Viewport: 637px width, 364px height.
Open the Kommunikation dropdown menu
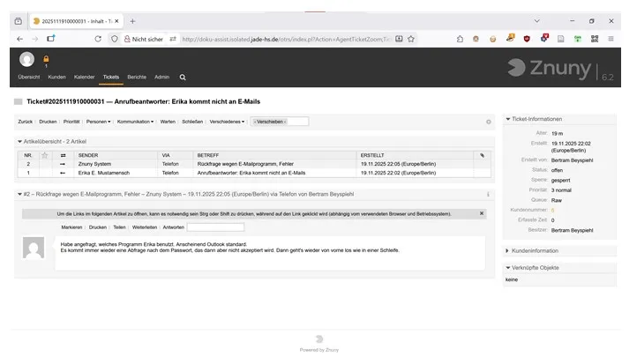pos(135,122)
